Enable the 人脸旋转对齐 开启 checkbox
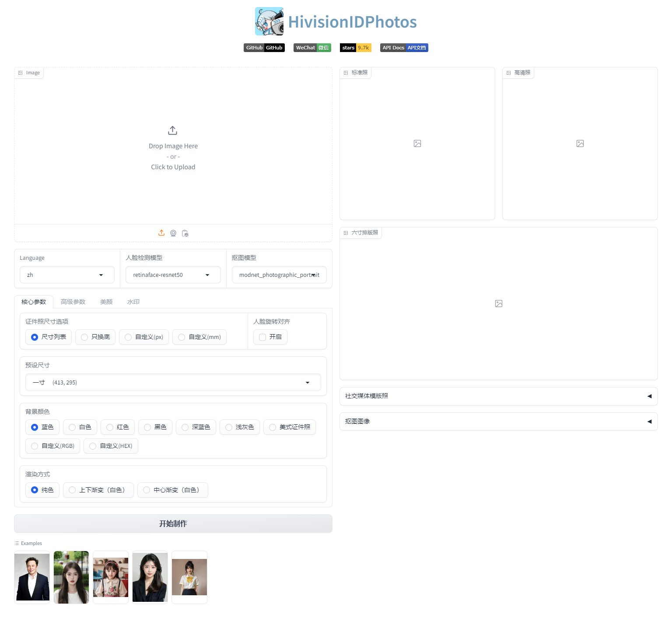The width and height of the screenshot is (672, 639). [270, 337]
